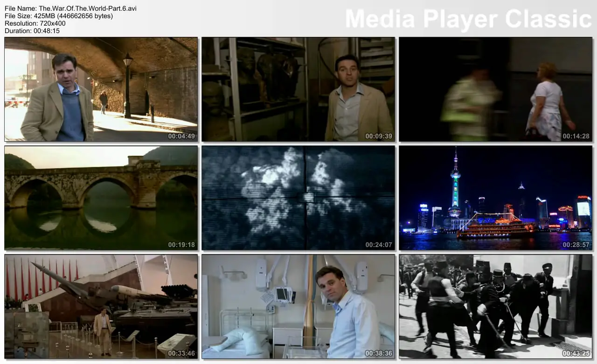Click the 00:09:39 timestamp

pos(379,136)
